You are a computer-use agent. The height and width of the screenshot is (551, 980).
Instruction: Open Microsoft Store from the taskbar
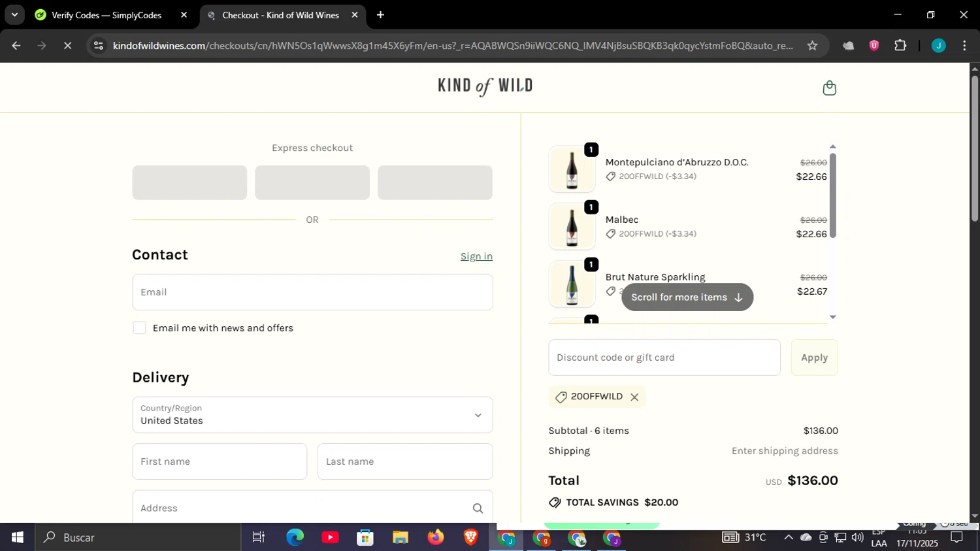point(365,537)
